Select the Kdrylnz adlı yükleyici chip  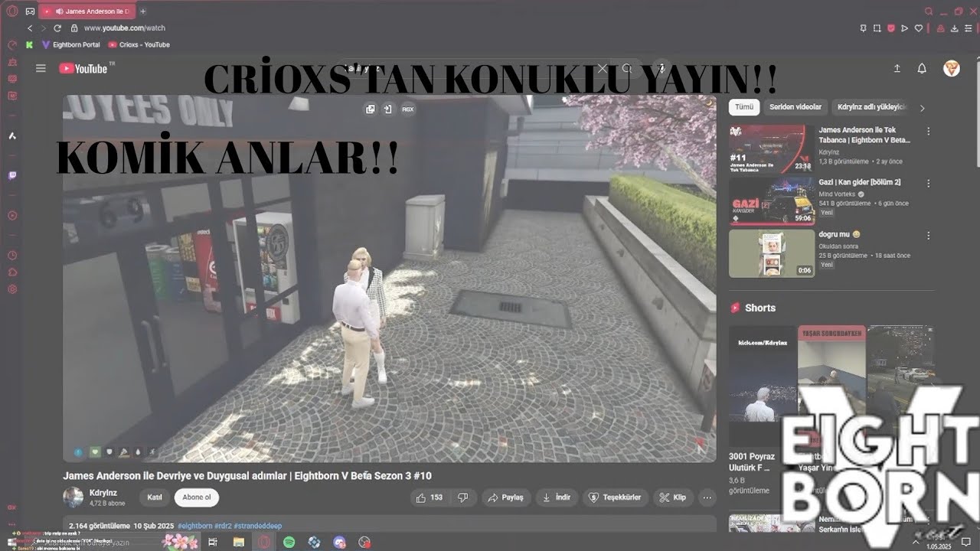(x=871, y=107)
